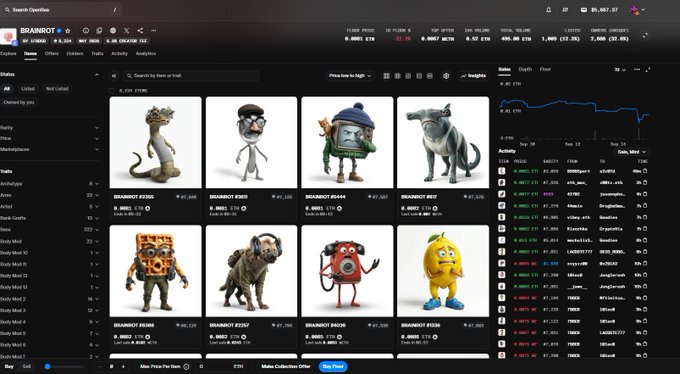Open display settings gear icon
680x374 pixels.
(x=446, y=76)
